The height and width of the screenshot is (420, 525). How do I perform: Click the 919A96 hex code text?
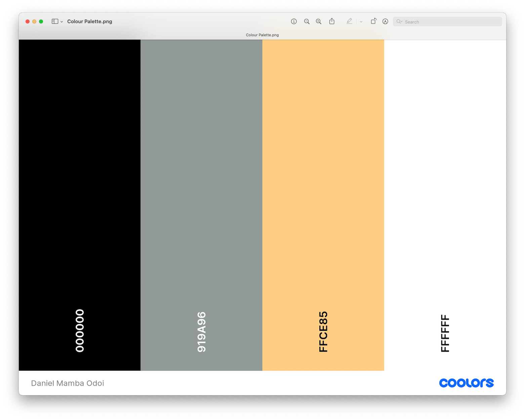click(201, 332)
